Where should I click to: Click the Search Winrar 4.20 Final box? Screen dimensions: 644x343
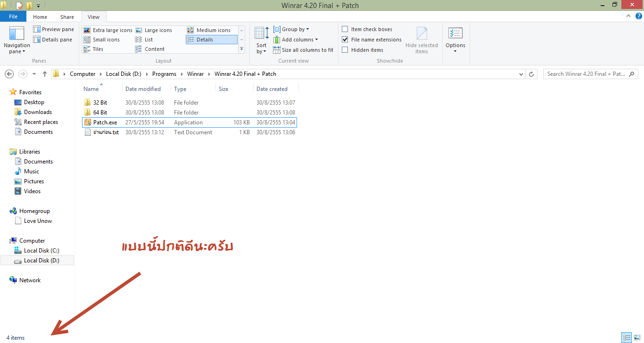[590, 74]
